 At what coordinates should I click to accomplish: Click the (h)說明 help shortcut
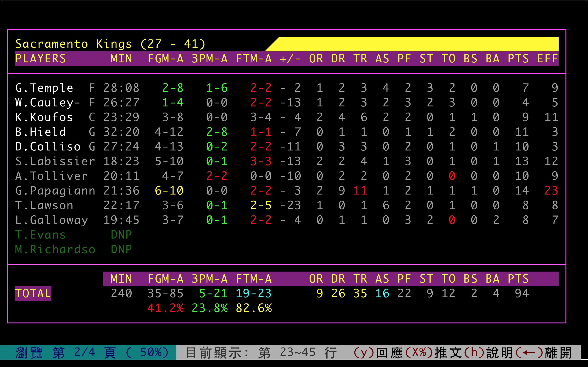point(489,353)
